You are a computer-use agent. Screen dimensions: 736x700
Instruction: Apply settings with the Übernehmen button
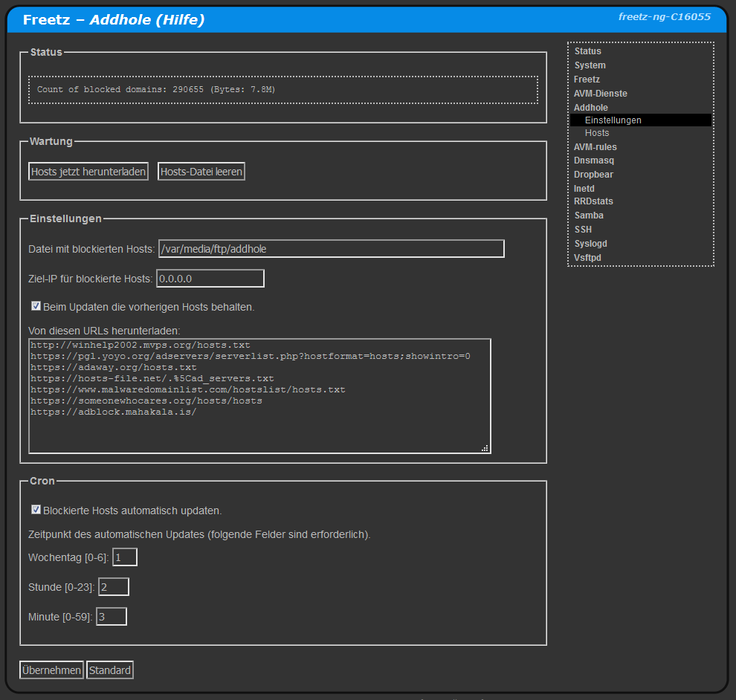pos(51,670)
